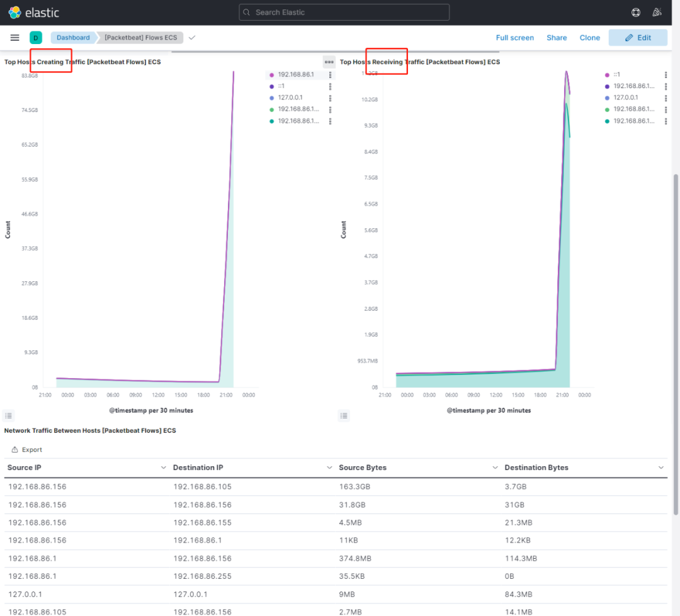Click Source Bytes cell 35.5KB
This screenshot has height=616, width=680.
pyautogui.click(x=352, y=576)
